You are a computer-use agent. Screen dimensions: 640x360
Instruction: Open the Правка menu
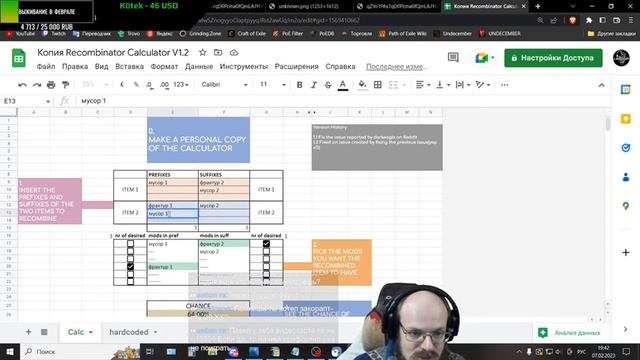click(x=75, y=67)
